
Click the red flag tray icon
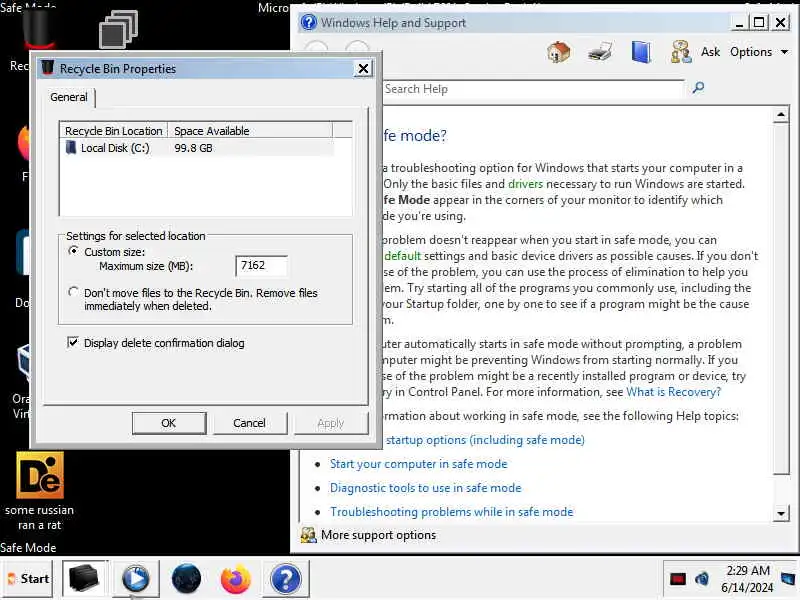tap(678, 579)
